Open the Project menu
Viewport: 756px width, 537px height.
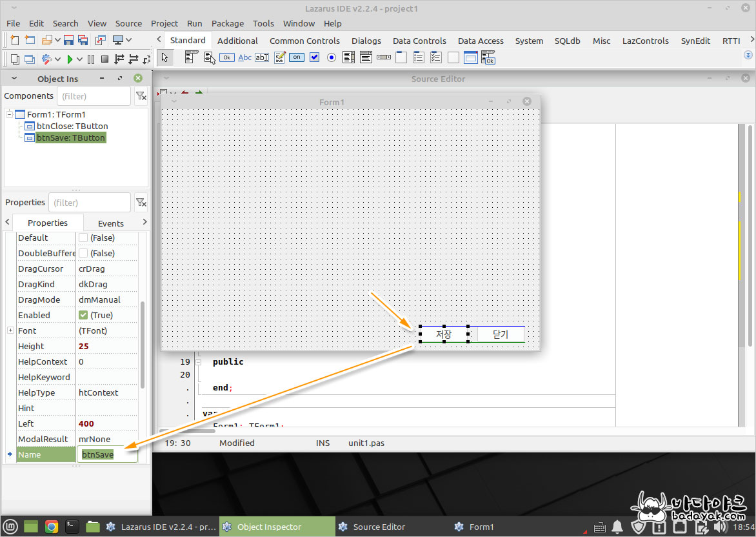coord(164,23)
